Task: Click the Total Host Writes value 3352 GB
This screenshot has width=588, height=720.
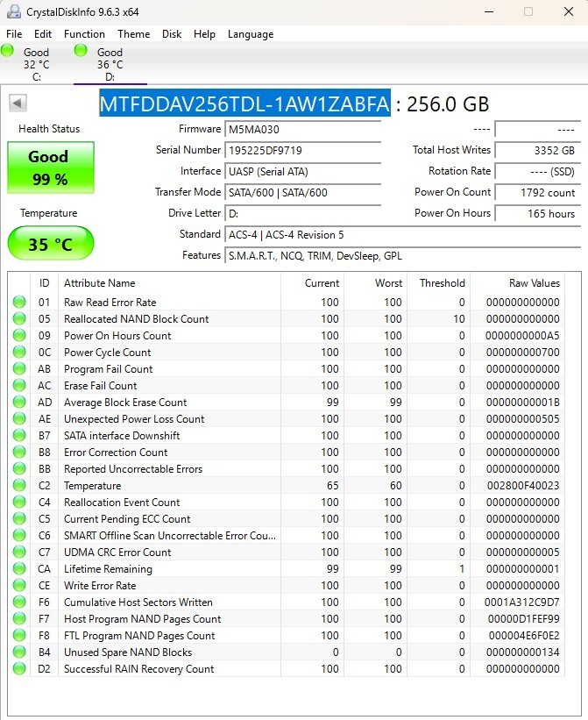Action: pyautogui.click(x=537, y=151)
